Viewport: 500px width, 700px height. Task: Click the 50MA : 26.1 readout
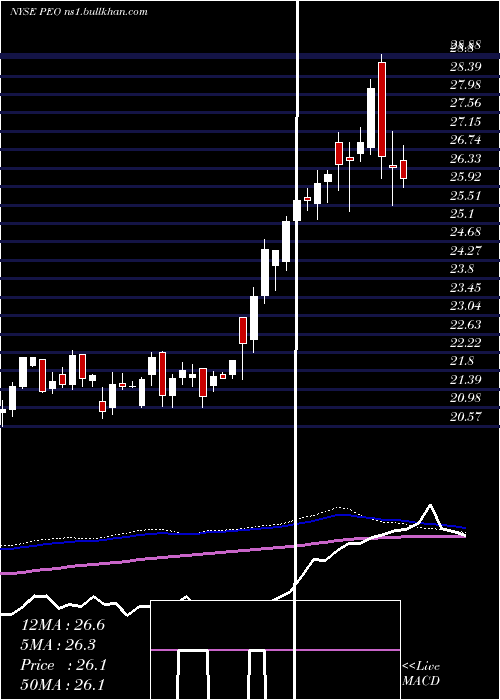coord(63,684)
